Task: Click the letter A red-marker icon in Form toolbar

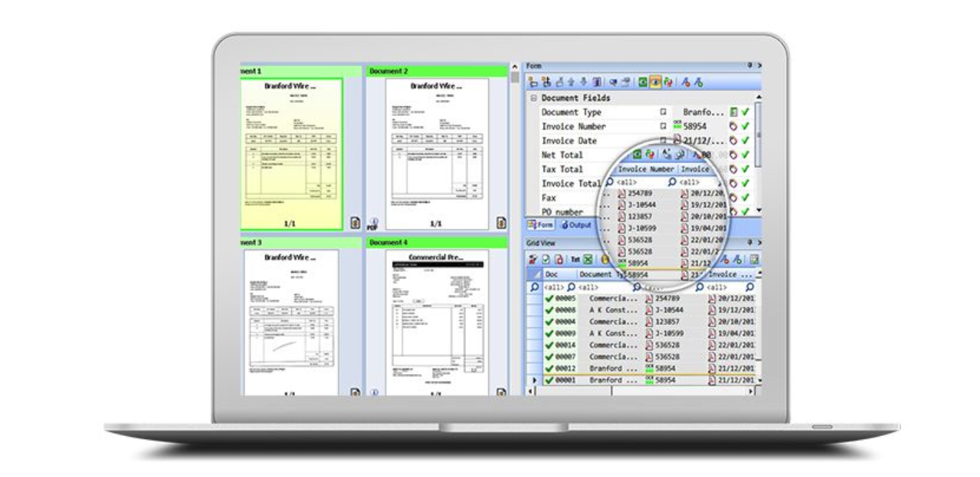Action: click(x=686, y=82)
